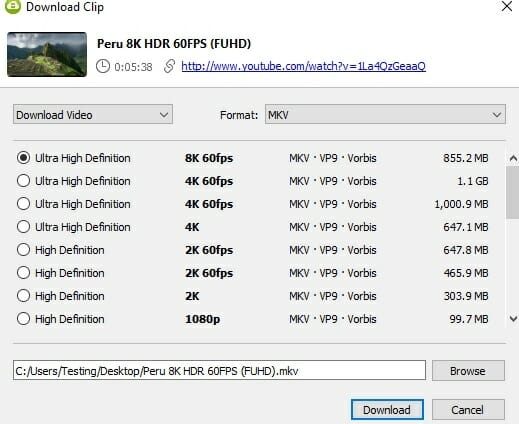This screenshot has height=424, width=519.
Task: Click the scroll down arrow of the quality list
Action: coord(513,319)
